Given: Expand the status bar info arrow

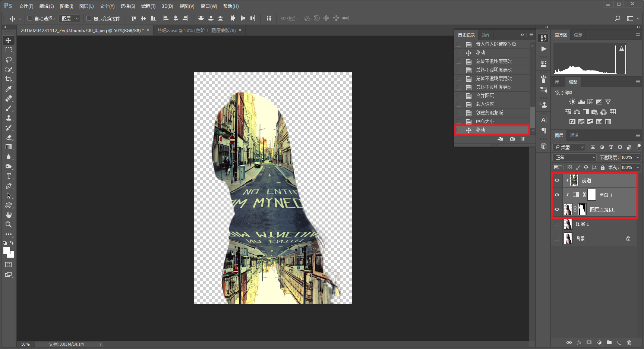Looking at the screenshot, I should pos(100,344).
